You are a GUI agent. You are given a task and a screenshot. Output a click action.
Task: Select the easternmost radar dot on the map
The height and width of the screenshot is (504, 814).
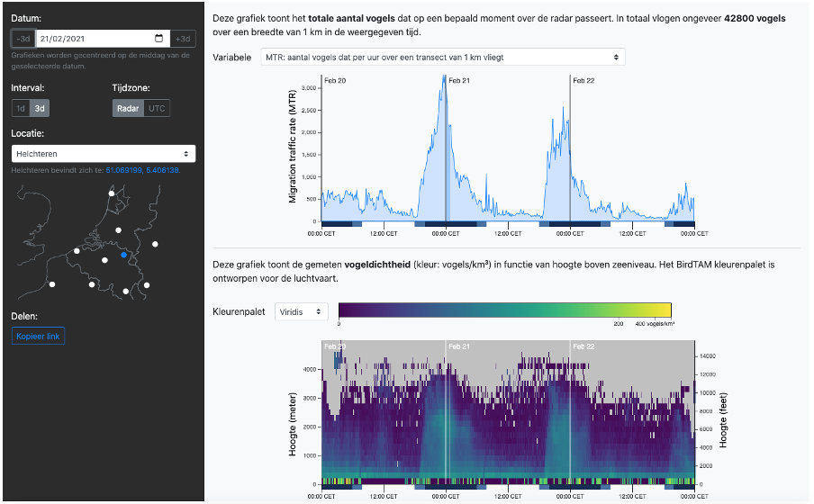(155, 244)
